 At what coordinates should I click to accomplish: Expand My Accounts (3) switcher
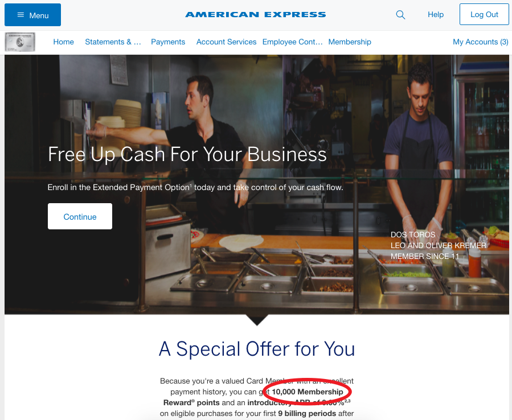[480, 42]
